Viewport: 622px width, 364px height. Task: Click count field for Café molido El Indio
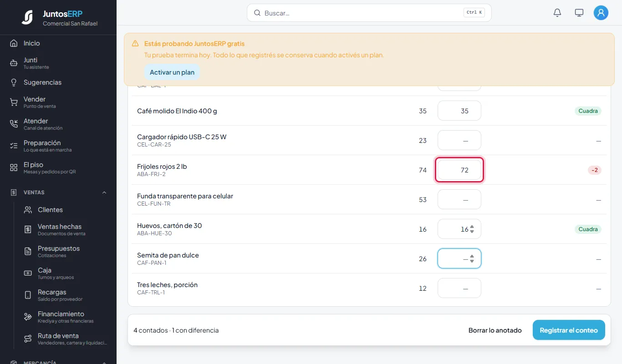pyautogui.click(x=459, y=111)
